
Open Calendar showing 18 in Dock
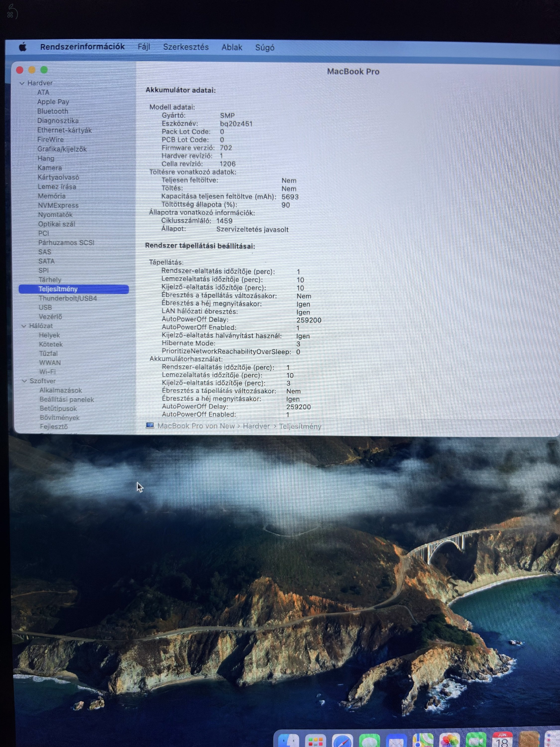pos(502,740)
